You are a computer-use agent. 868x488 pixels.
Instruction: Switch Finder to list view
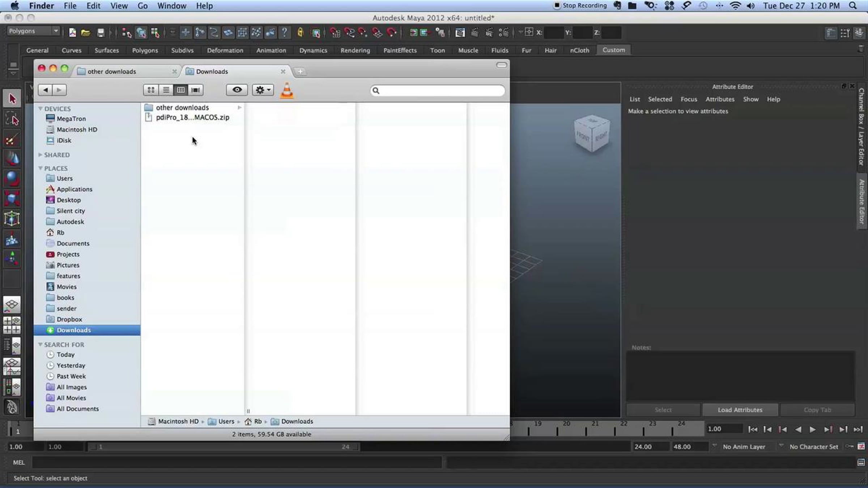click(166, 90)
